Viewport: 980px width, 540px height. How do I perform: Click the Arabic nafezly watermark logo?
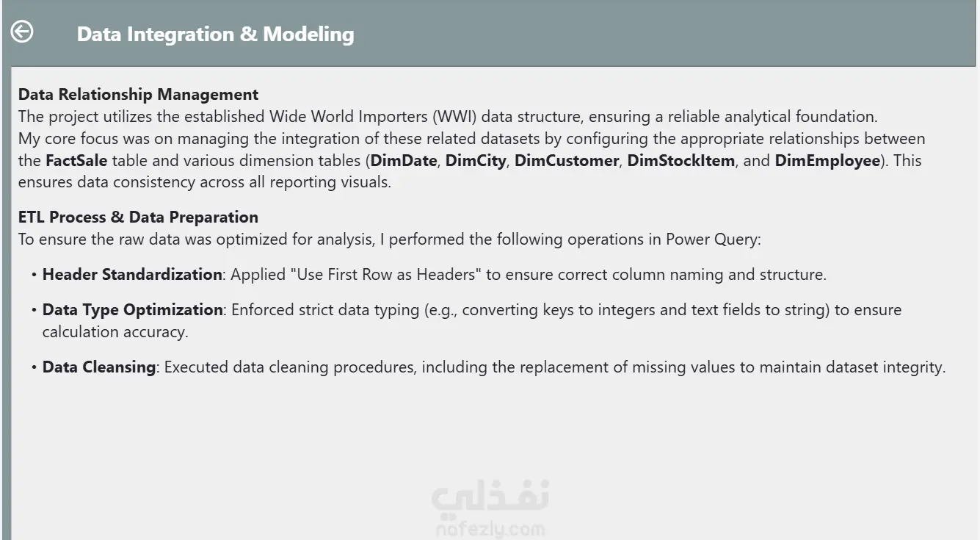coord(490,497)
